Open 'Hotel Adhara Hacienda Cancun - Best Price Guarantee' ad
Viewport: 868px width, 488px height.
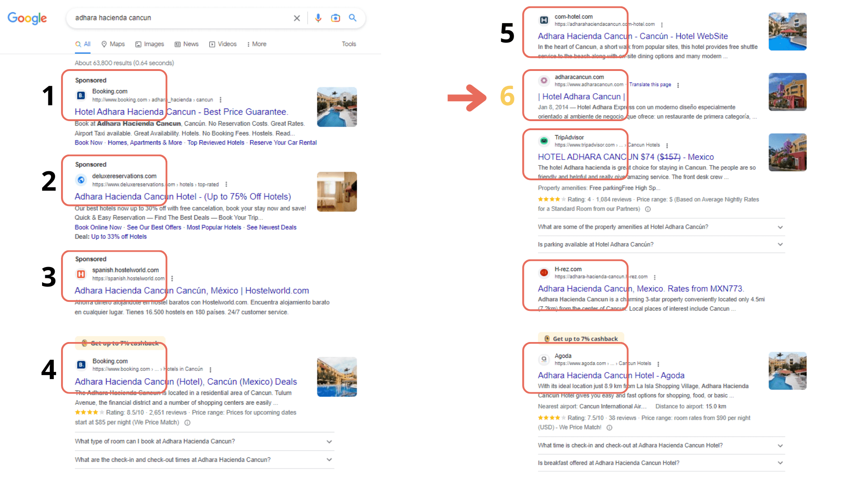coord(181,112)
